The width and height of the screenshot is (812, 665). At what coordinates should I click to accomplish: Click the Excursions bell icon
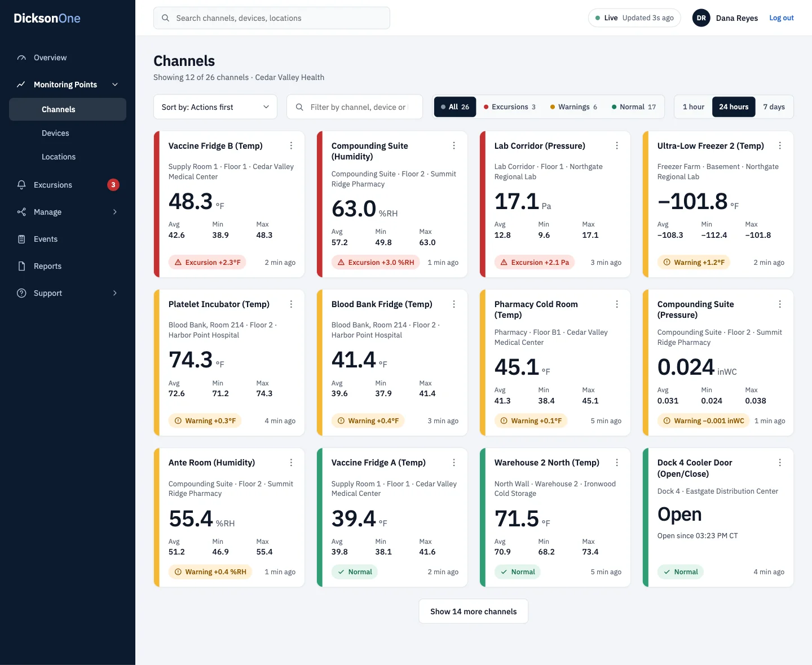[x=21, y=185]
